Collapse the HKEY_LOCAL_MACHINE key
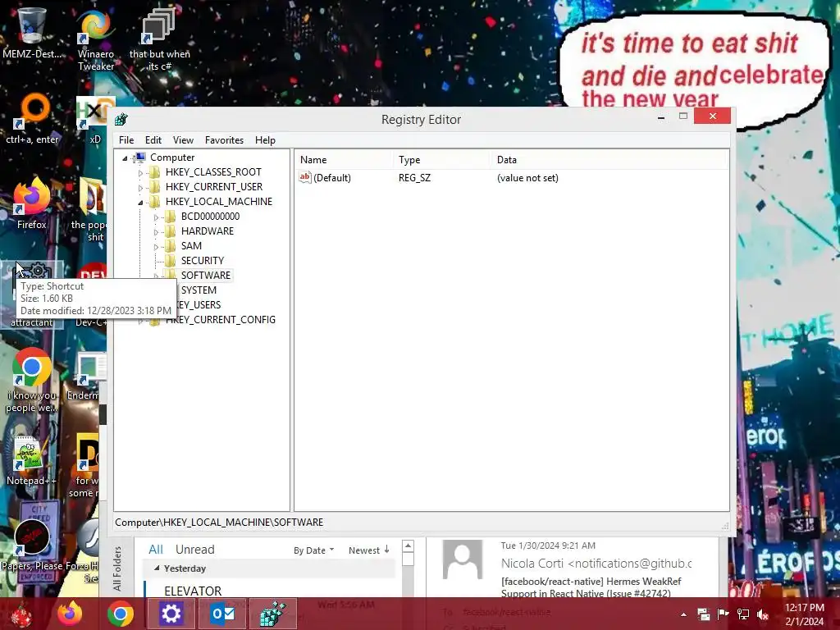Screen dimensions: 840x630 (140, 203)
